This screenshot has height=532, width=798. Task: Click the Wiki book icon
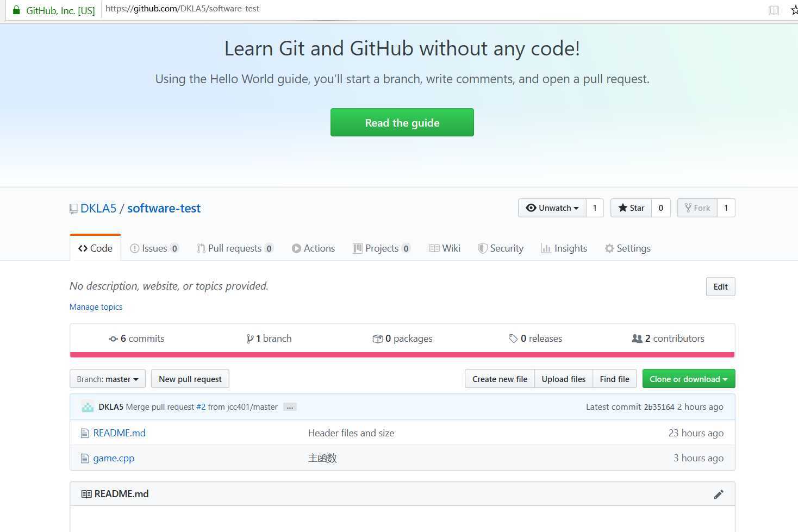click(x=434, y=248)
